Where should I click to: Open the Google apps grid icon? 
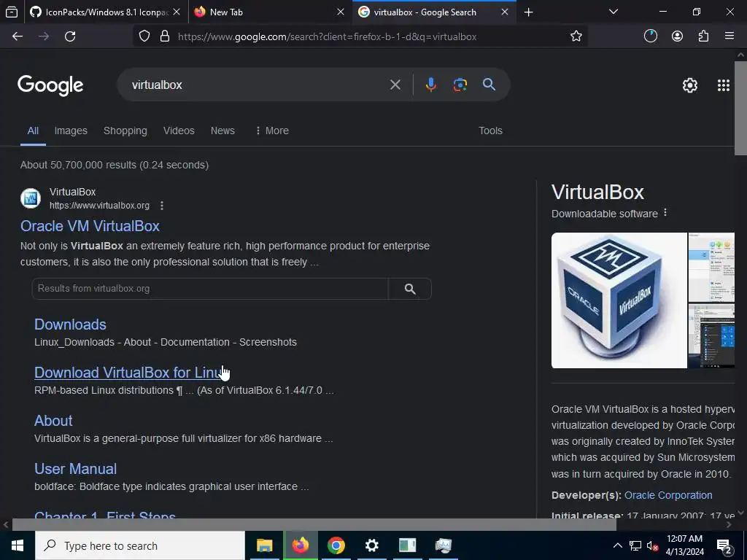[x=723, y=85]
